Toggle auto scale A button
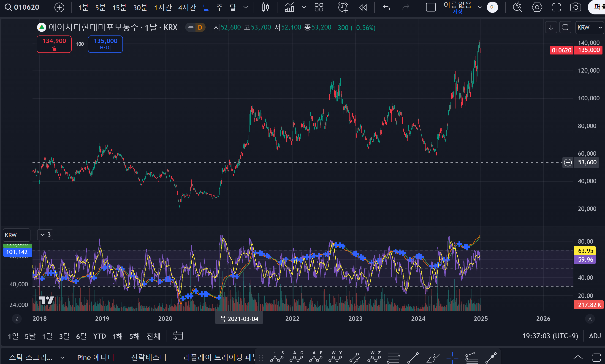This screenshot has height=364, width=605. point(590,319)
